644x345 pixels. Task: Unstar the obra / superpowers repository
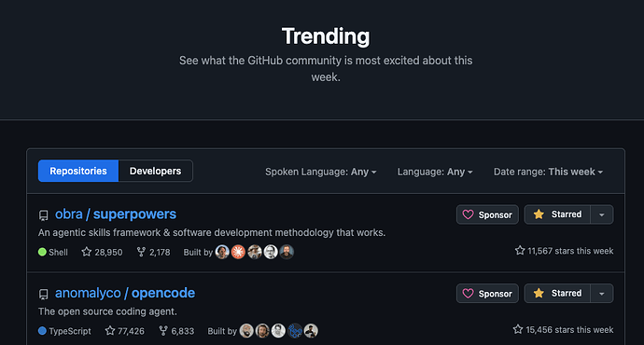point(557,214)
